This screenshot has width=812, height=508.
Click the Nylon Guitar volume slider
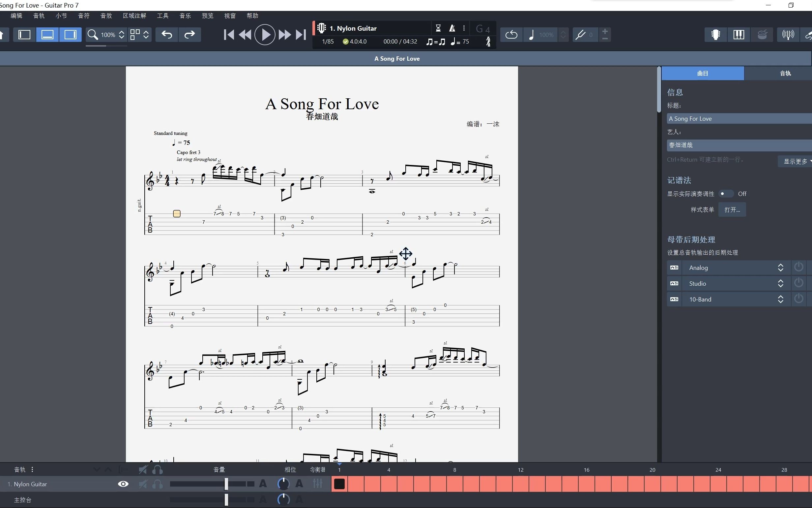(212, 484)
